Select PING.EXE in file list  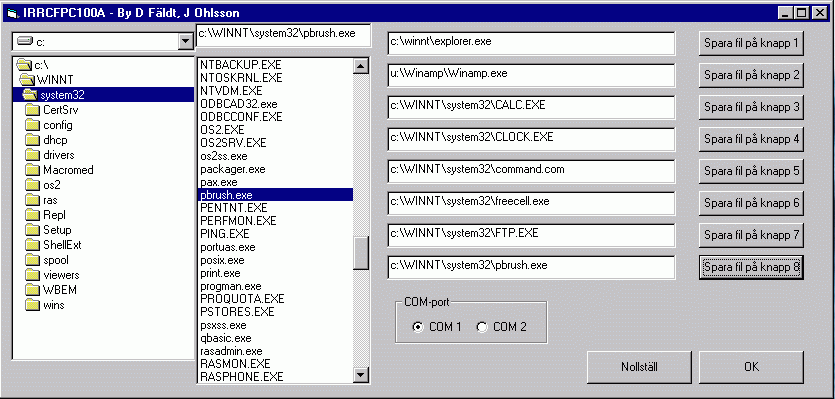(275, 234)
